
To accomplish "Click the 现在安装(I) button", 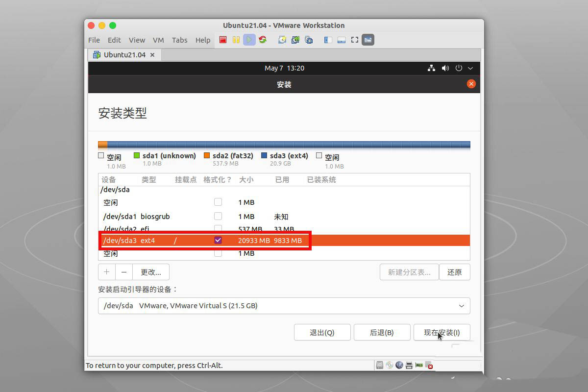I will 442,332.
